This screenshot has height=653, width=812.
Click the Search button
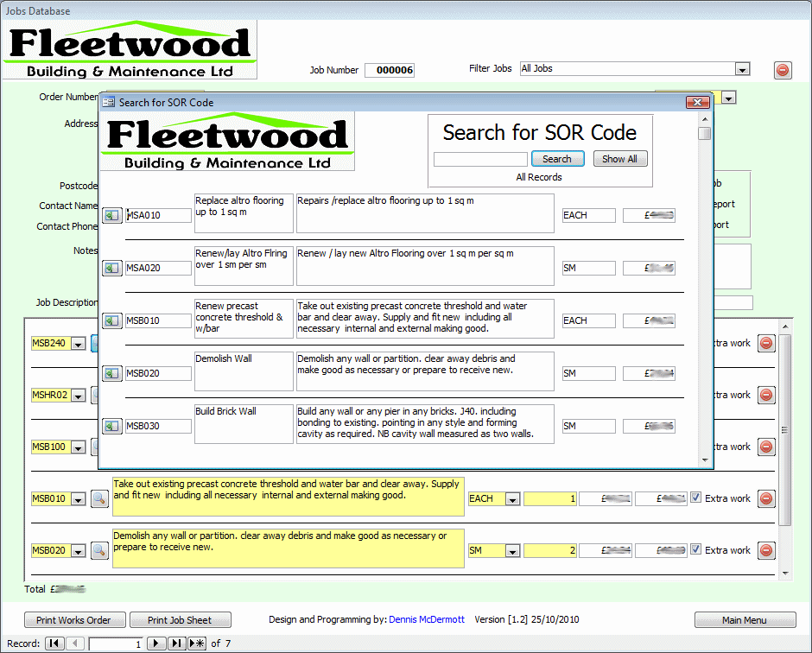tap(557, 159)
